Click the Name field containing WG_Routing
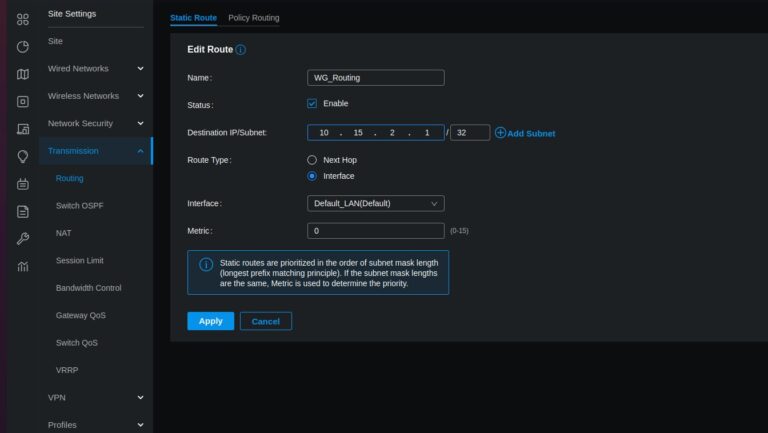This screenshot has height=433, width=768. [x=376, y=78]
